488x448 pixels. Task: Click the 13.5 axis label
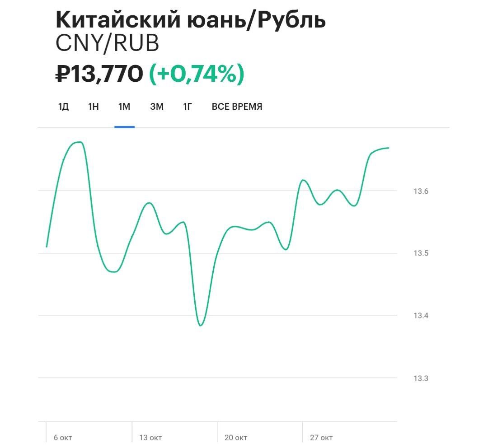(x=420, y=253)
